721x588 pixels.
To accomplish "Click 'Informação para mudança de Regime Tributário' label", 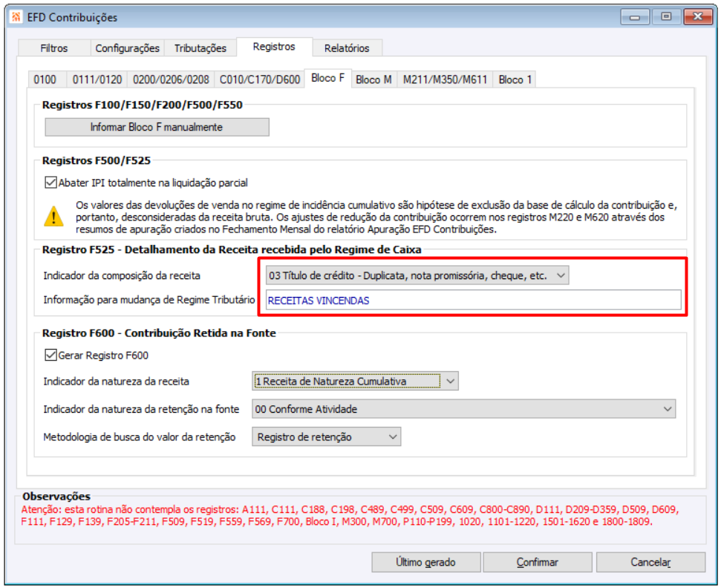I will click(149, 300).
